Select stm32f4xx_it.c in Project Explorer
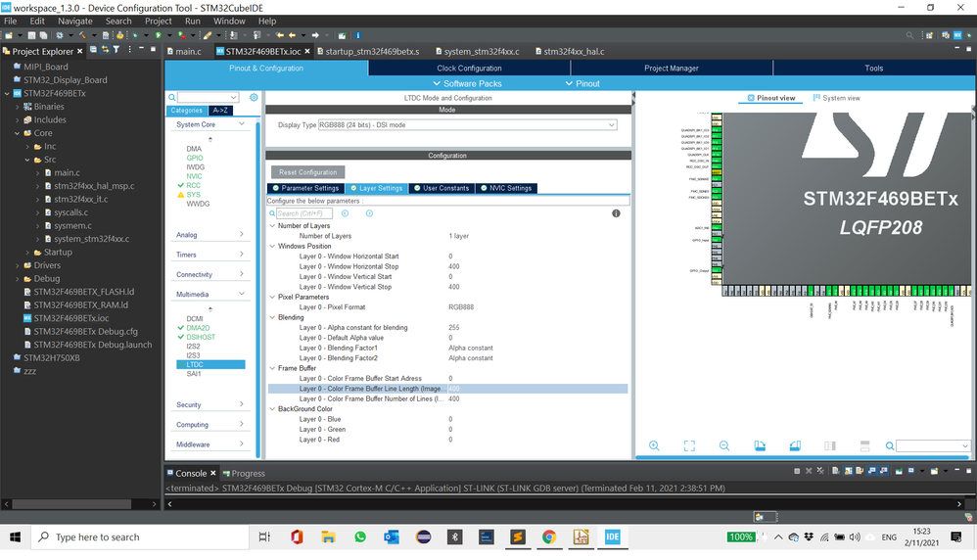 tap(80, 199)
